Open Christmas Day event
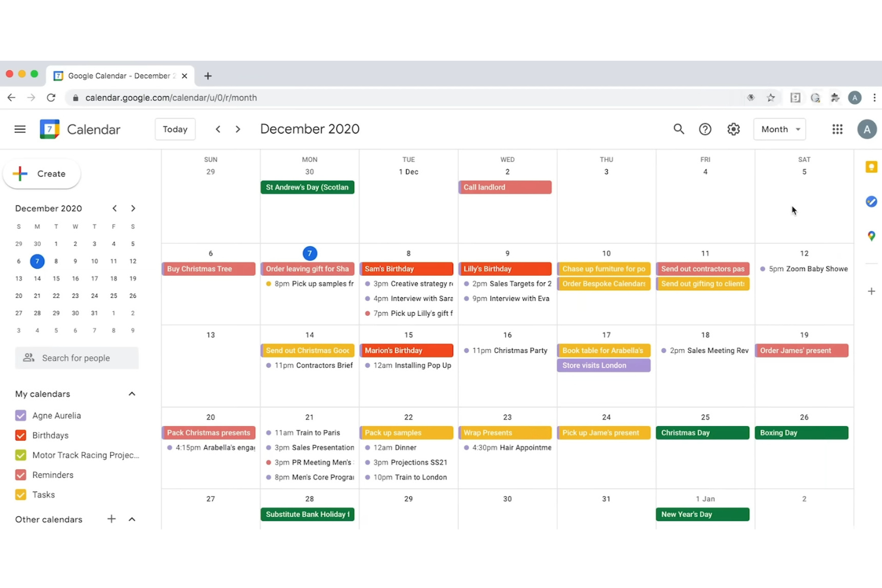This screenshot has height=588, width=882. (703, 433)
